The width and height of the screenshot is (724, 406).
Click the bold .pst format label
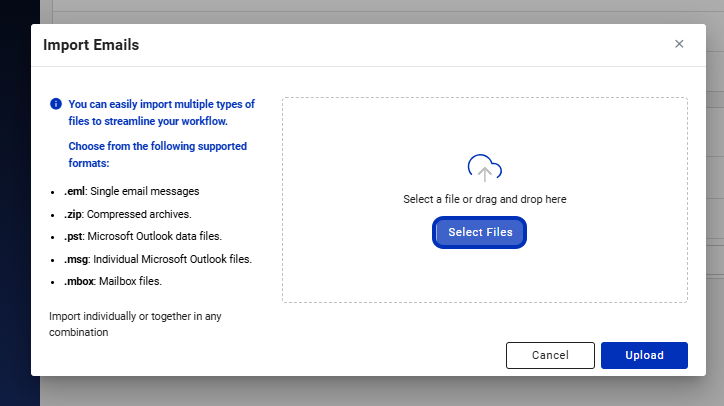[x=73, y=236]
